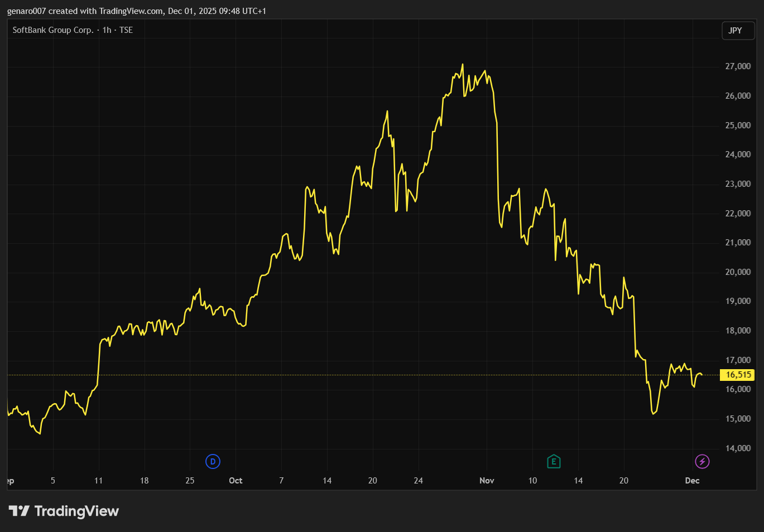Click the 23,000 price scale label

point(738,184)
